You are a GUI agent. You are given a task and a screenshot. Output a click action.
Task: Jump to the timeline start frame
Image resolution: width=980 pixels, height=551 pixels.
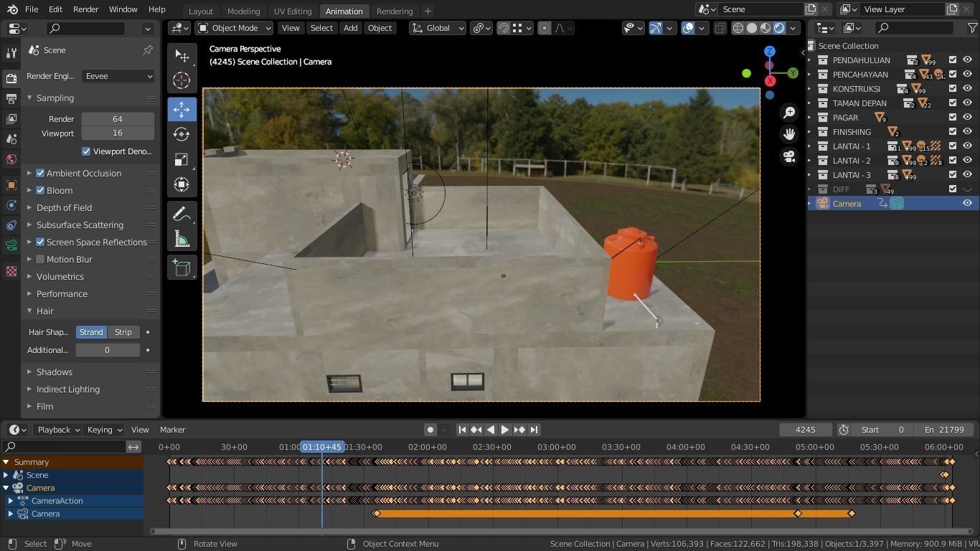pyautogui.click(x=462, y=430)
